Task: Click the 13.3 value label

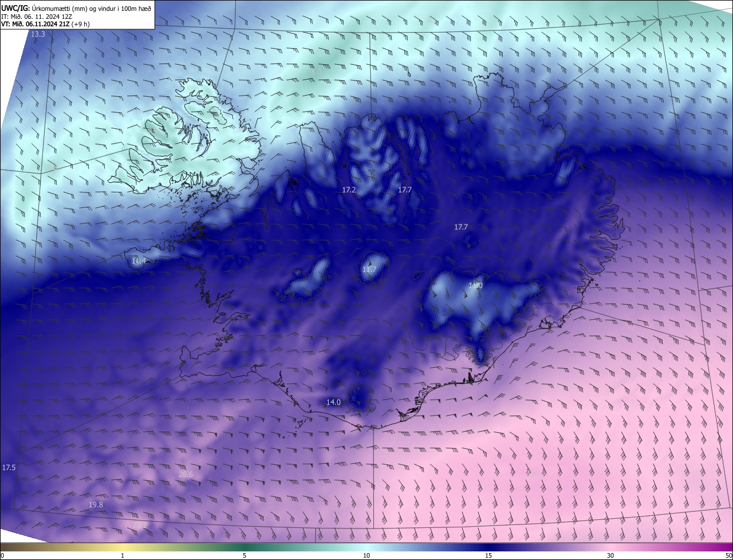Action: pyautogui.click(x=38, y=34)
